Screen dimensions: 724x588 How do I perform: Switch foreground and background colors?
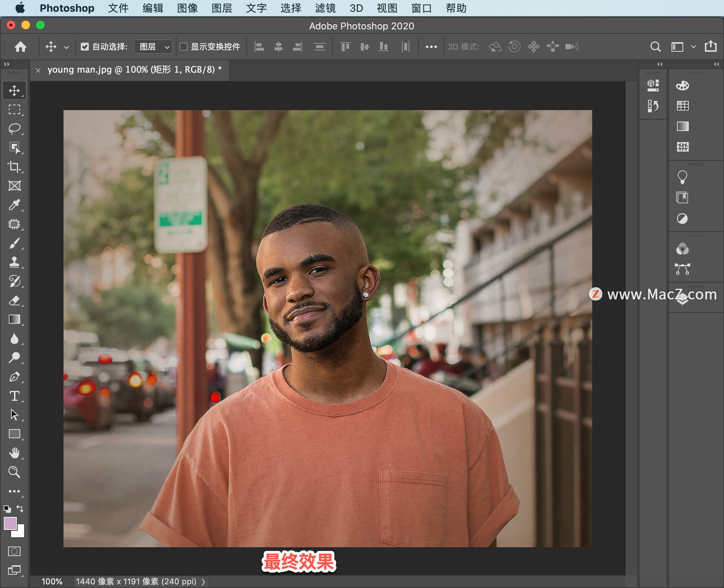click(x=20, y=509)
